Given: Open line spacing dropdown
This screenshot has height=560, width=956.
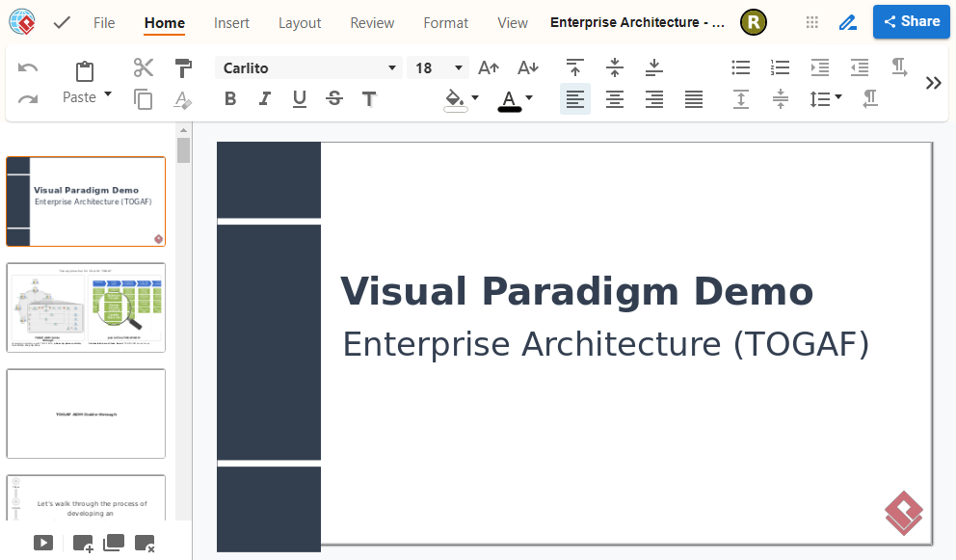Looking at the screenshot, I should [x=826, y=99].
